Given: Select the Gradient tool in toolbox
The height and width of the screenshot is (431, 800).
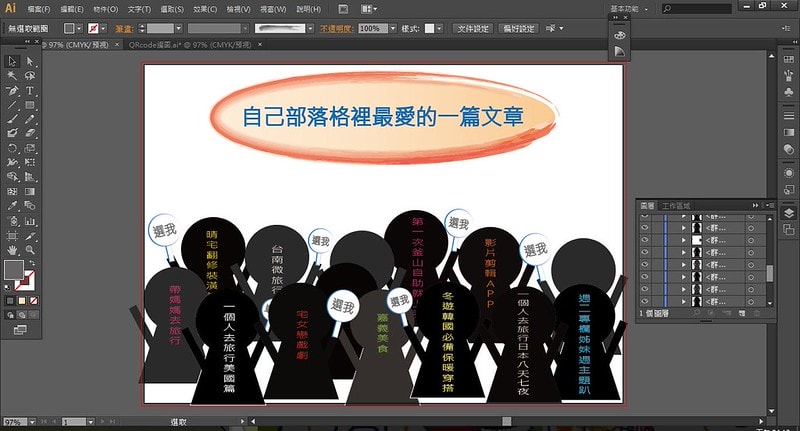Looking at the screenshot, I should (x=30, y=192).
